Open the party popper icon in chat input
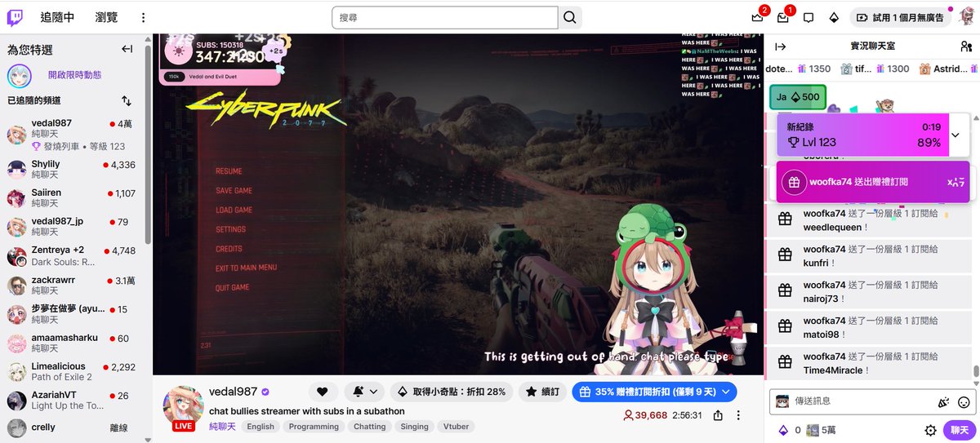The image size is (980, 443). coord(944,401)
